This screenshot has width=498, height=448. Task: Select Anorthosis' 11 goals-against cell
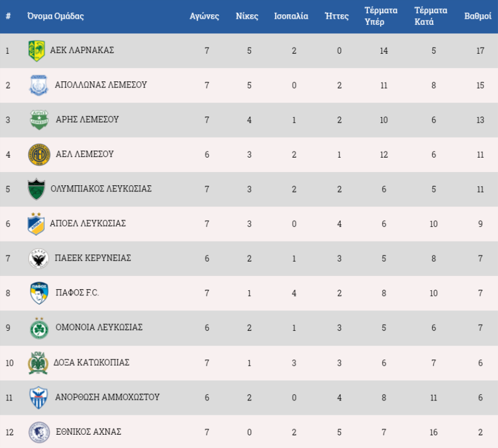click(x=433, y=398)
